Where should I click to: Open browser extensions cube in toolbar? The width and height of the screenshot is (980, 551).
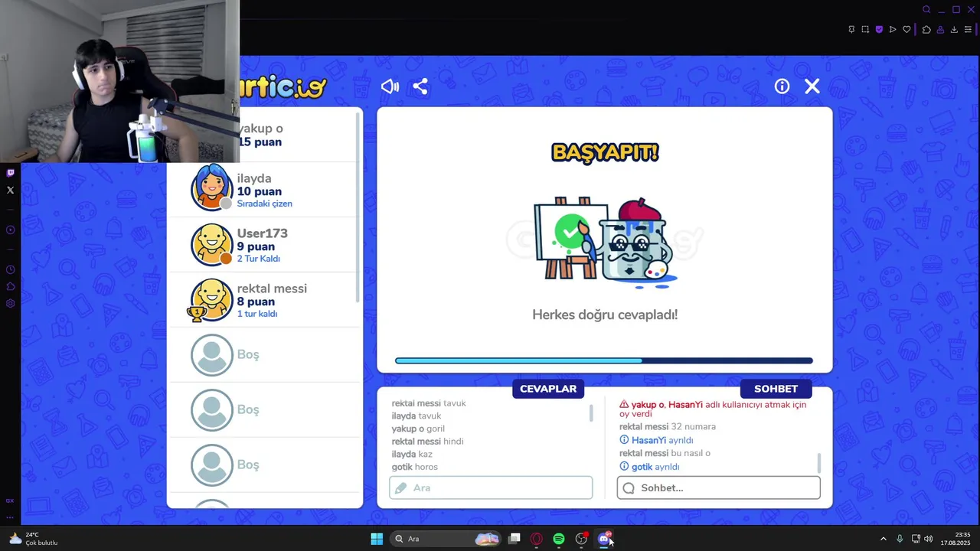(x=926, y=30)
